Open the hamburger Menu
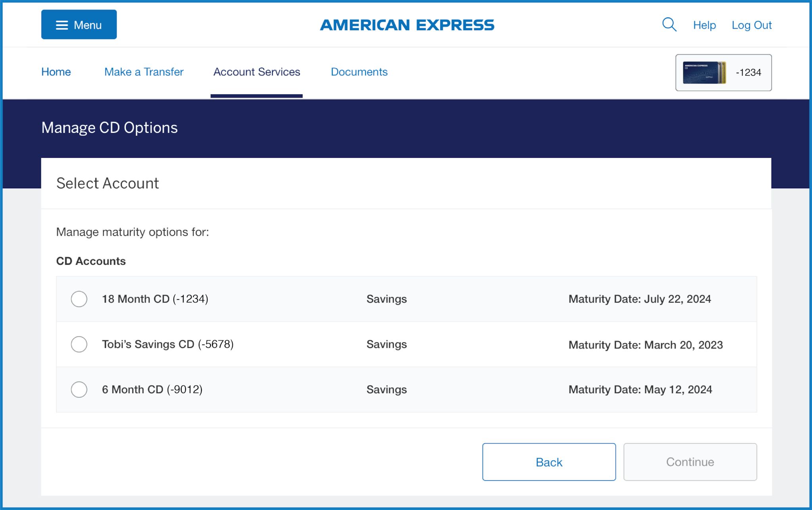The height and width of the screenshot is (510, 812). coord(79,25)
